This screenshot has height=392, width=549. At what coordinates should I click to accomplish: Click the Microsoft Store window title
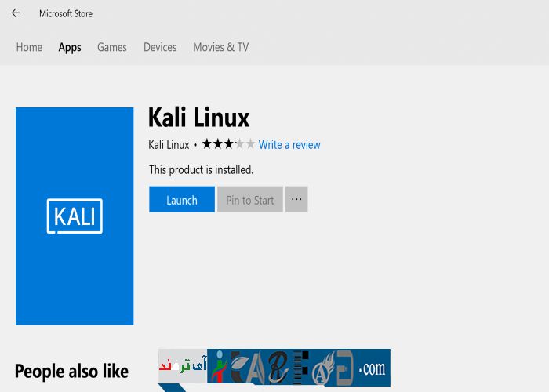[66, 13]
